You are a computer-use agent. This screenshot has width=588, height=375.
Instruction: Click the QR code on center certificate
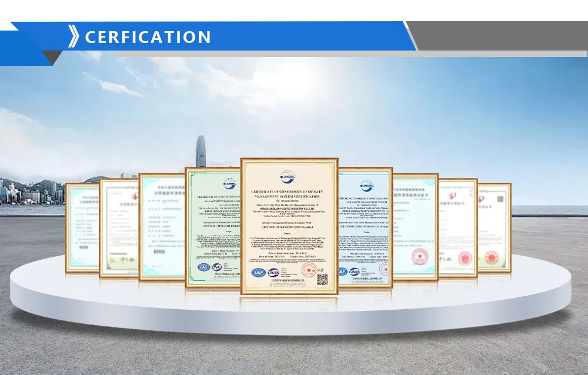tap(321, 279)
